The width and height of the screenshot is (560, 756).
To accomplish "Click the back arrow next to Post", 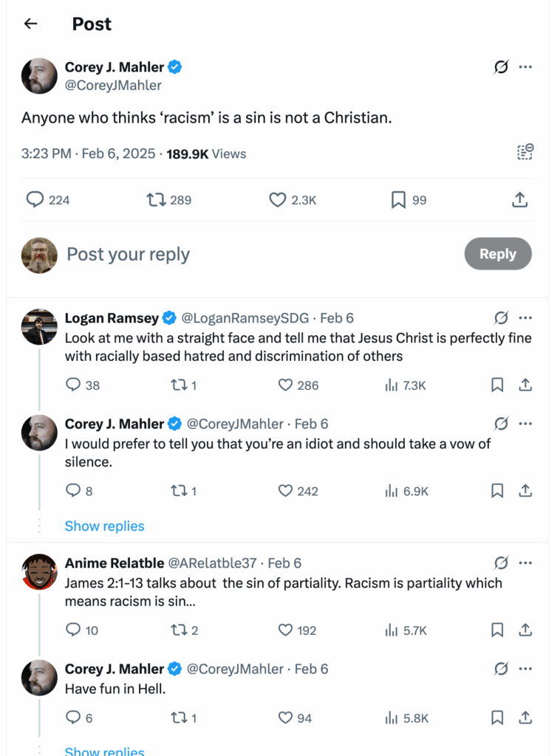I will 30,24.
